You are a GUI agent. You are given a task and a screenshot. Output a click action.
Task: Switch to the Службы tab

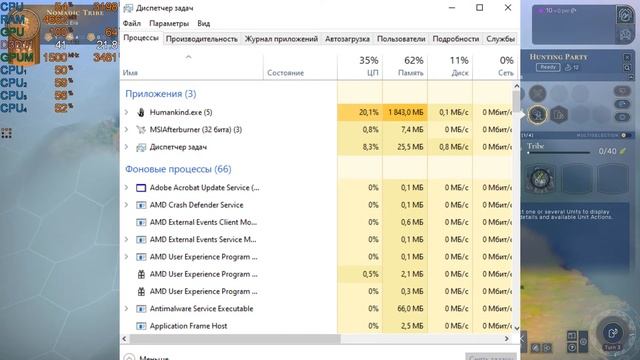click(500, 39)
